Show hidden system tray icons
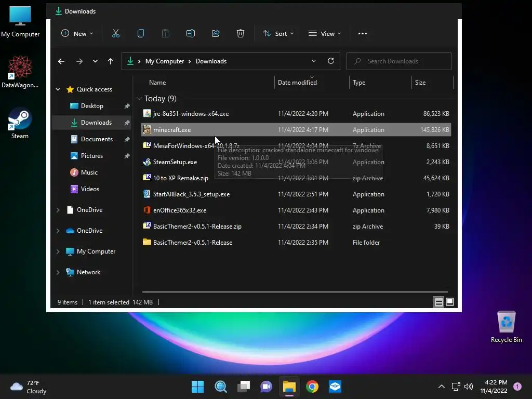The height and width of the screenshot is (399, 532). (x=442, y=387)
